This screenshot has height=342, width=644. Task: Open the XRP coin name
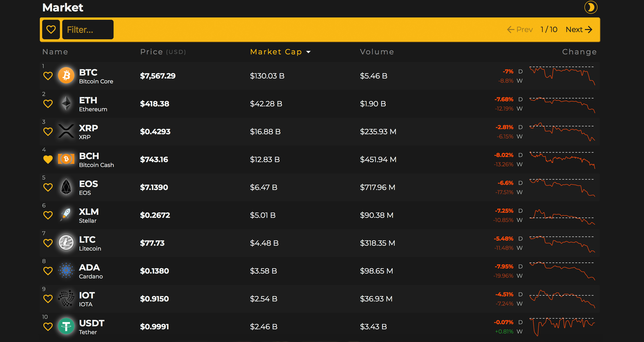click(89, 128)
